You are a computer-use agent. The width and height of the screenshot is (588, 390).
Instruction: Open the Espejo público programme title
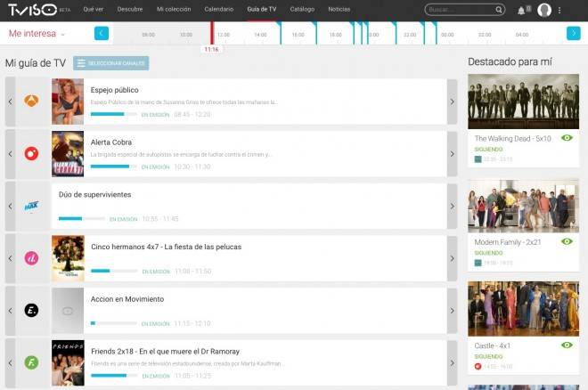[114, 90]
